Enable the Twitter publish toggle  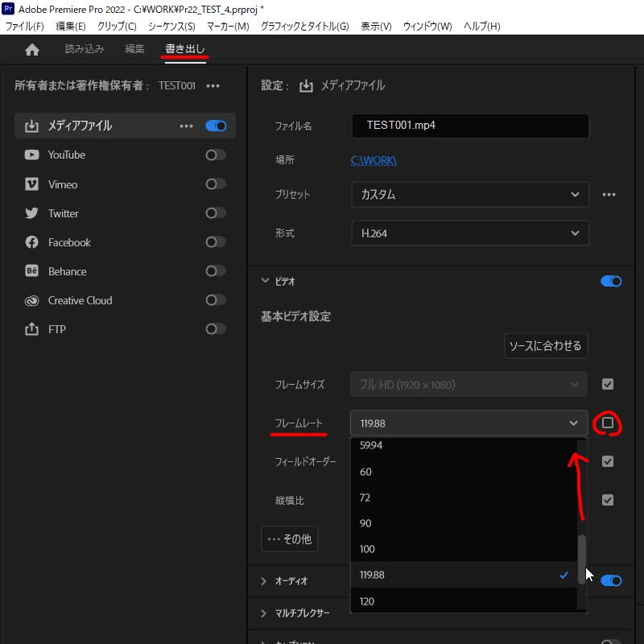[x=216, y=213]
